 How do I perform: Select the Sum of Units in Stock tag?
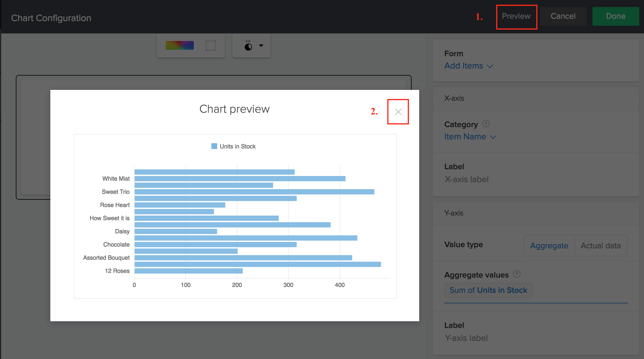tap(488, 290)
